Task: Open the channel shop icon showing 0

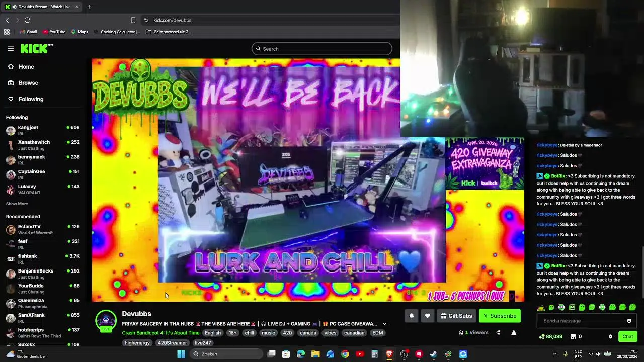Action: point(576,336)
